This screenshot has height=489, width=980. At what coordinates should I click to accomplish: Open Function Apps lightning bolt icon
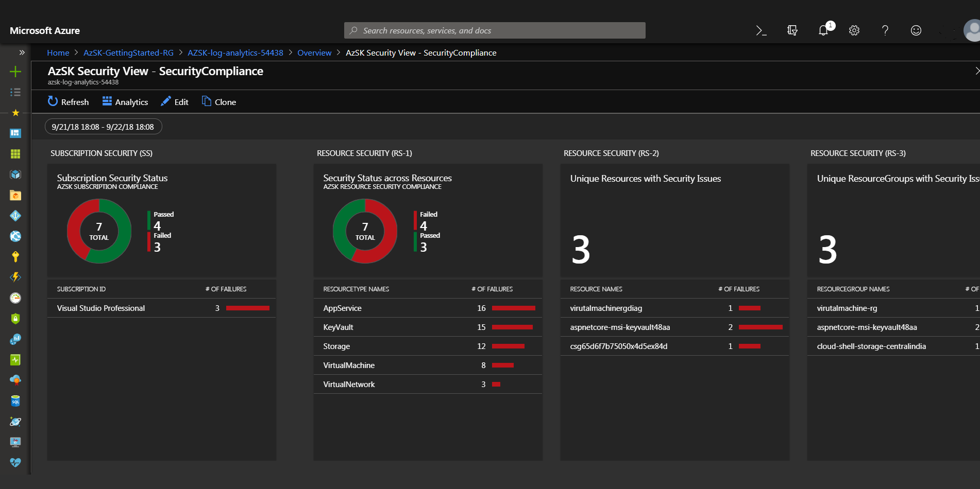[x=15, y=277]
